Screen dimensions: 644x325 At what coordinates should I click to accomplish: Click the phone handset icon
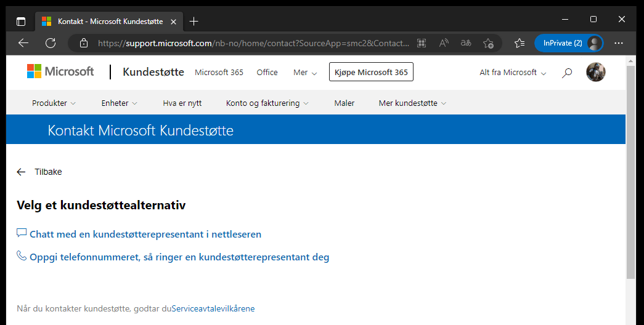pyautogui.click(x=22, y=255)
